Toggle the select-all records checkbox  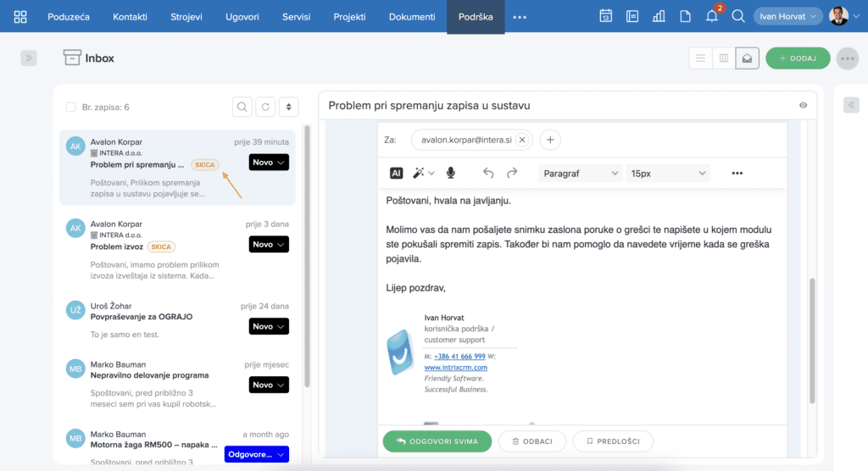click(71, 107)
